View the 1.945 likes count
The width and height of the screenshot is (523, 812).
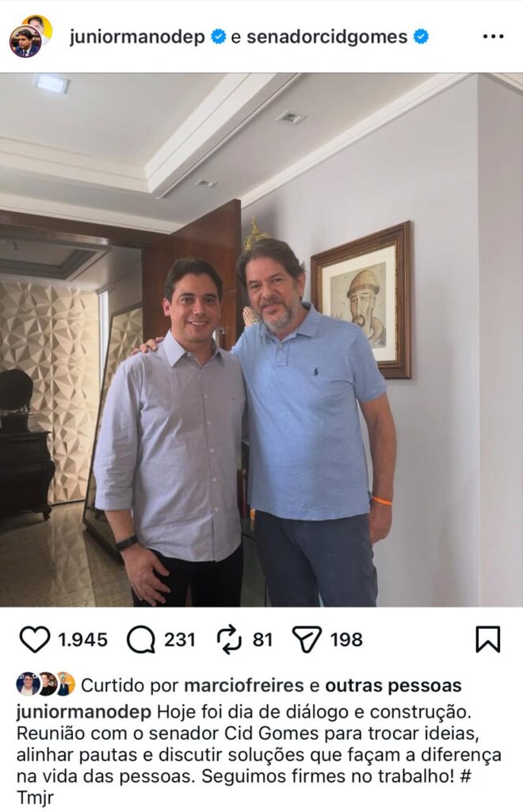[x=82, y=640]
